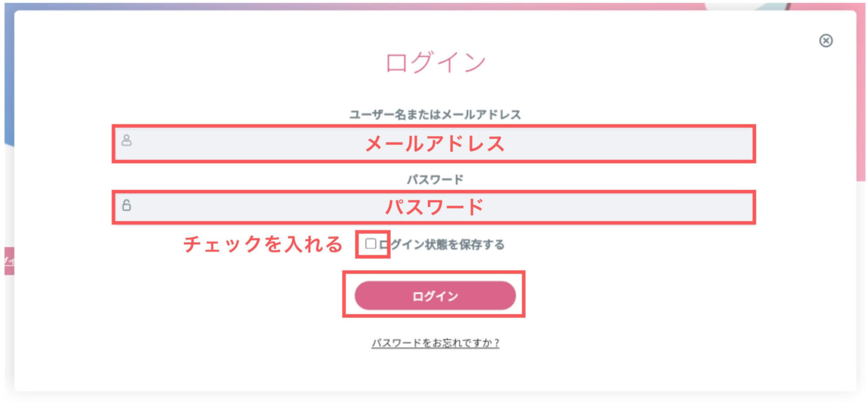This screenshot has height=405, width=868.
Task: Click the red パスワード annotation text
Action: coord(435,207)
